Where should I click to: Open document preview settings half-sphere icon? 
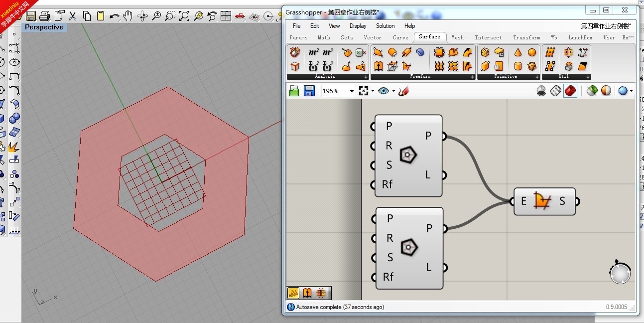[606, 91]
